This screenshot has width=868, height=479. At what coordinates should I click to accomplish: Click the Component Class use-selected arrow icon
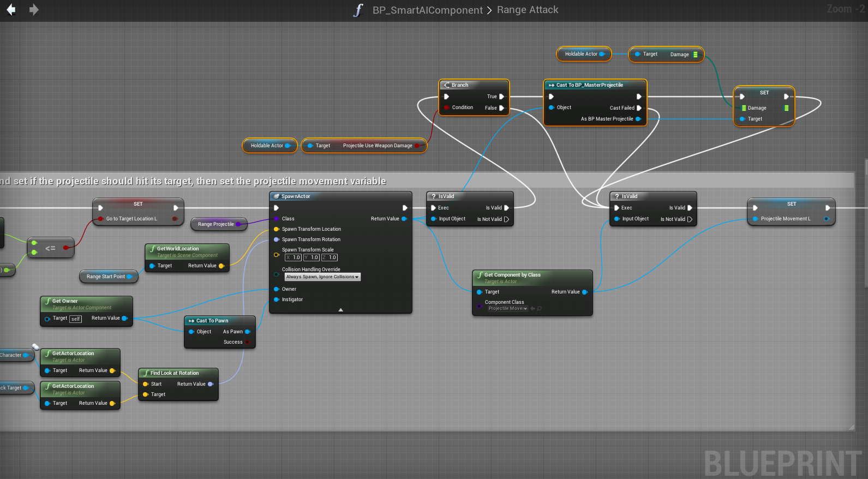coord(533,309)
